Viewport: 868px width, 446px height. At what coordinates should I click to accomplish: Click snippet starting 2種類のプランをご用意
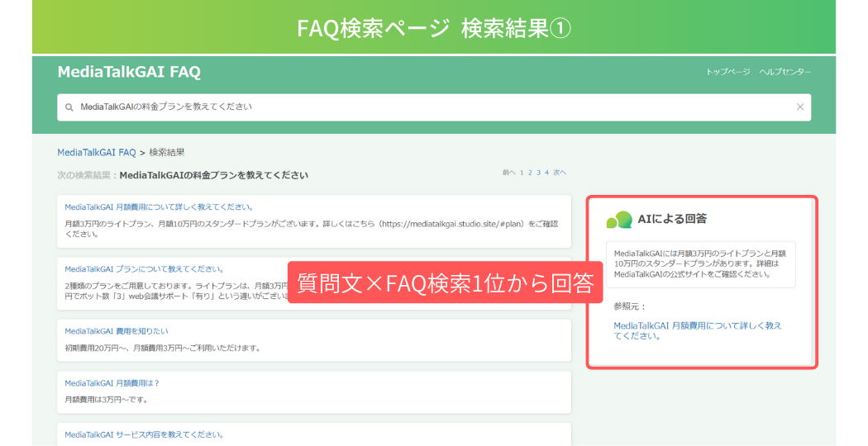click(x=177, y=291)
